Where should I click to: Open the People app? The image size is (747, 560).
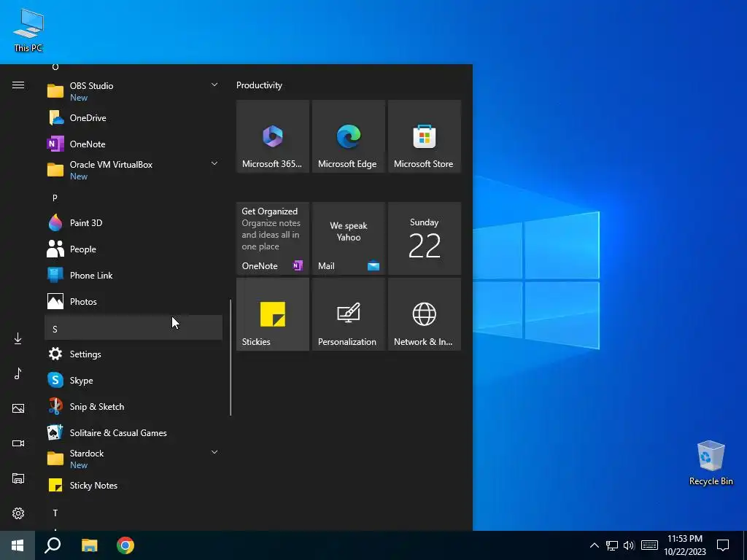click(x=133, y=249)
